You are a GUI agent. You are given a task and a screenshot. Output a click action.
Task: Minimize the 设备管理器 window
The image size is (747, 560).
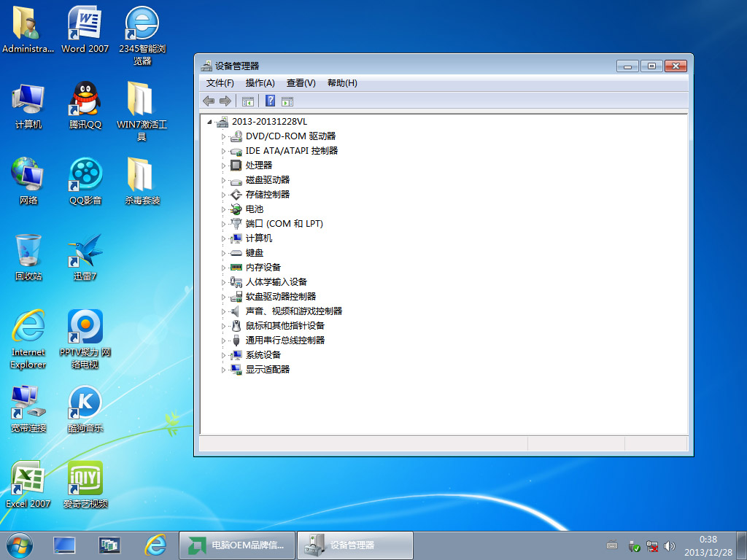(x=627, y=66)
